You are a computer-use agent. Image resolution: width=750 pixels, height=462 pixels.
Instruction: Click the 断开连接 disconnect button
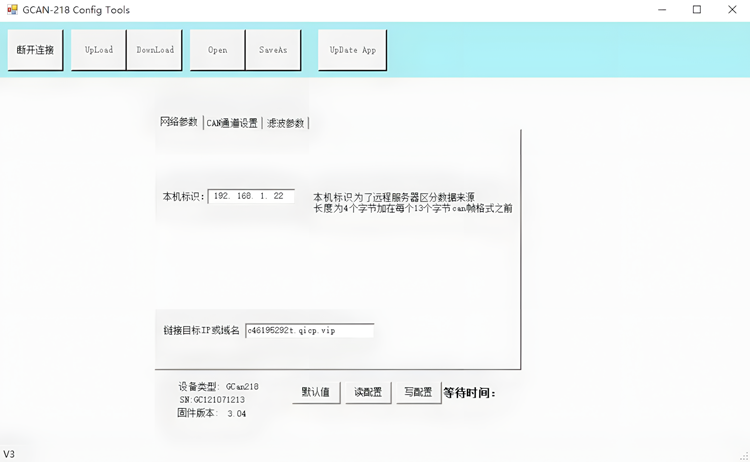coord(36,50)
